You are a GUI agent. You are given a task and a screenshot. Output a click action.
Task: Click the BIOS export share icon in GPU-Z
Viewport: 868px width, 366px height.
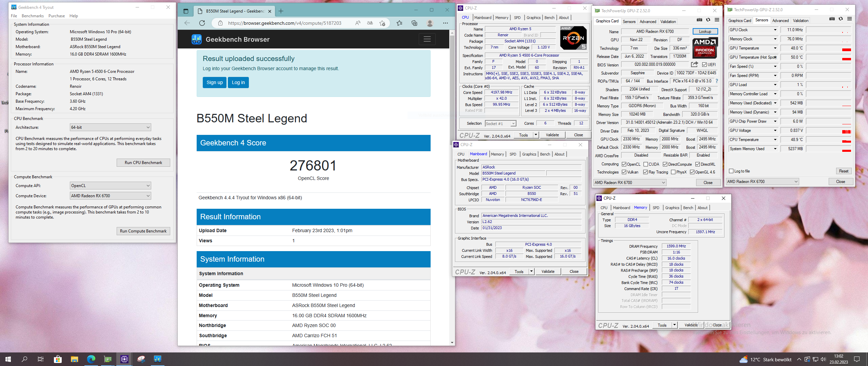click(x=694, y=64)
